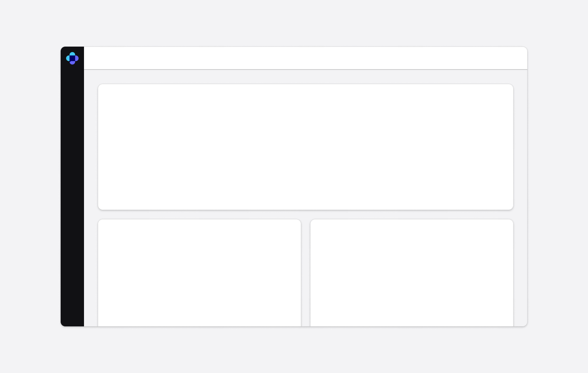Click the cloverleaf app logo in the sidebar

click(x=72, y=58)
